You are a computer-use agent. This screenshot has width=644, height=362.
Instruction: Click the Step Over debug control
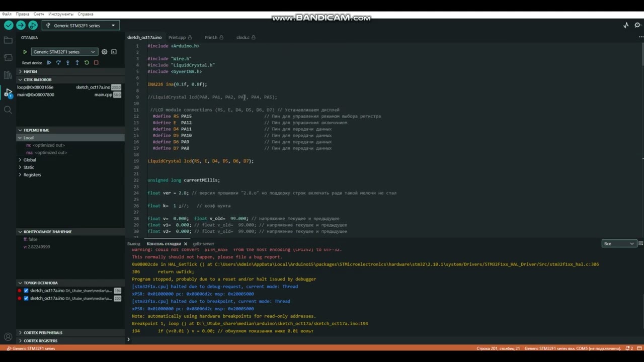[58, 63]
